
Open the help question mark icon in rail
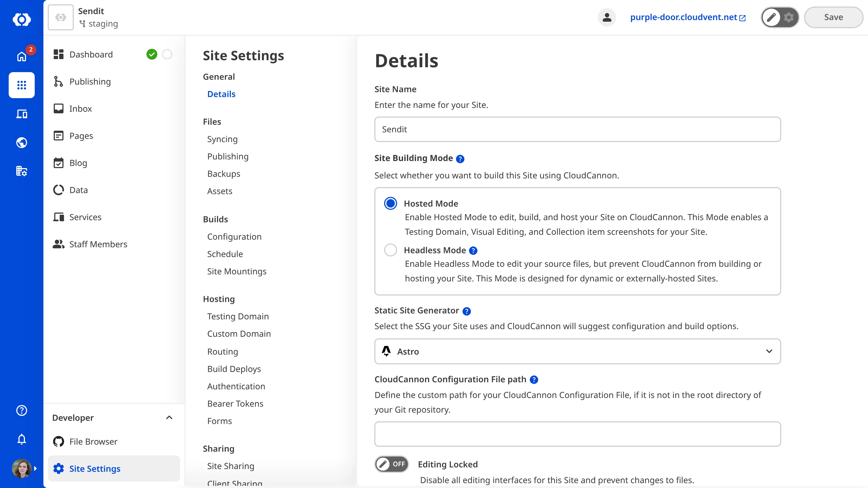[x=22, y=410]
